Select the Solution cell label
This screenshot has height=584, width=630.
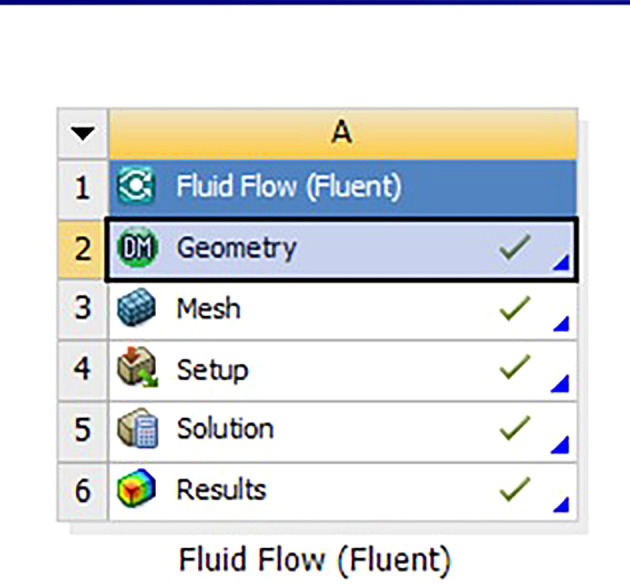[225, 428]
